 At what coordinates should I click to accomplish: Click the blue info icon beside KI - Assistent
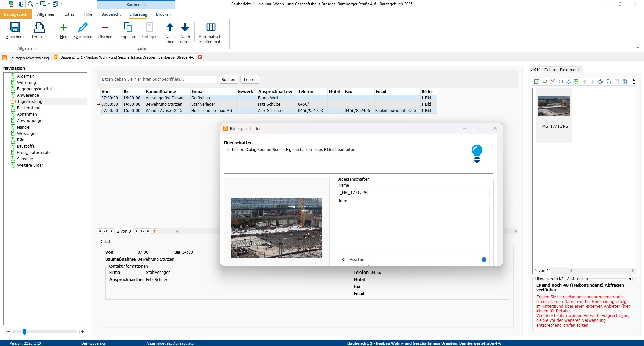[x=484, y=260]
